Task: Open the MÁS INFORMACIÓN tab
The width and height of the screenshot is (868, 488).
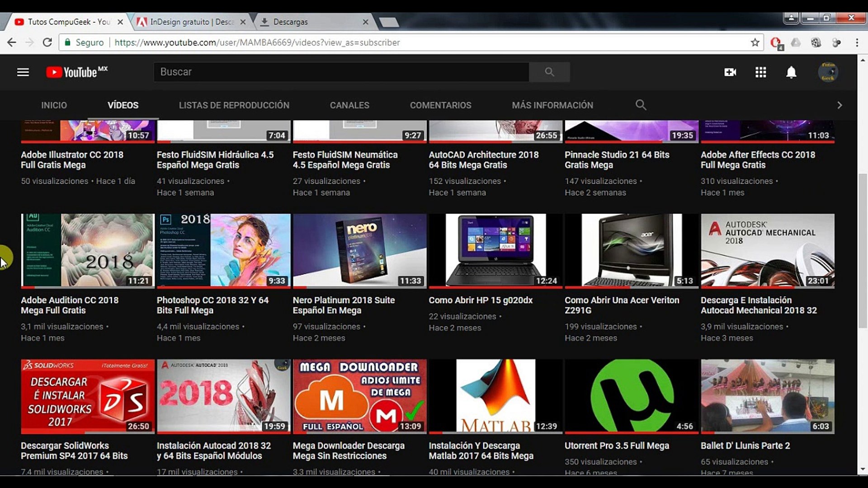Action: (x=552, y=105)
